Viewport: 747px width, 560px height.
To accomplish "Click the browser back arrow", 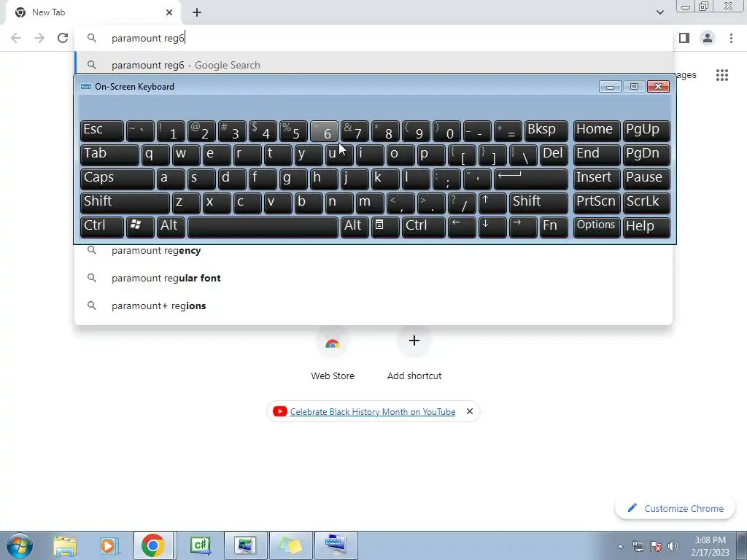I will click(16, 38).
